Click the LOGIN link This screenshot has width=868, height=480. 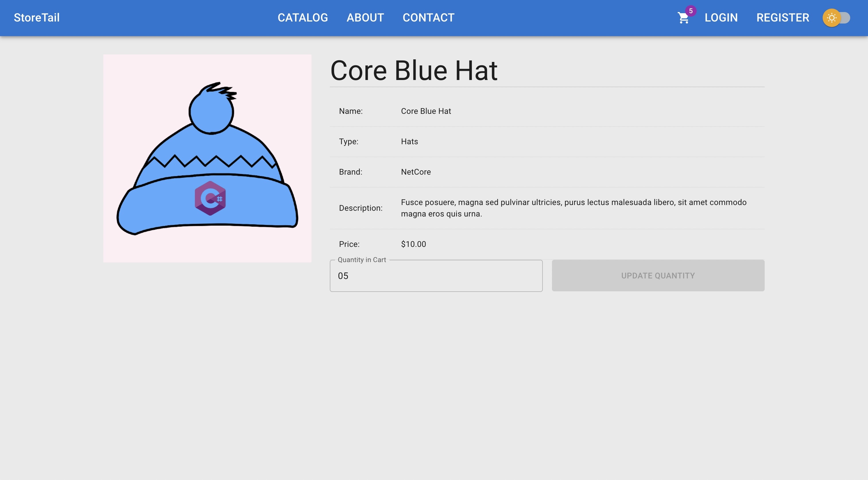coord(721,18)
